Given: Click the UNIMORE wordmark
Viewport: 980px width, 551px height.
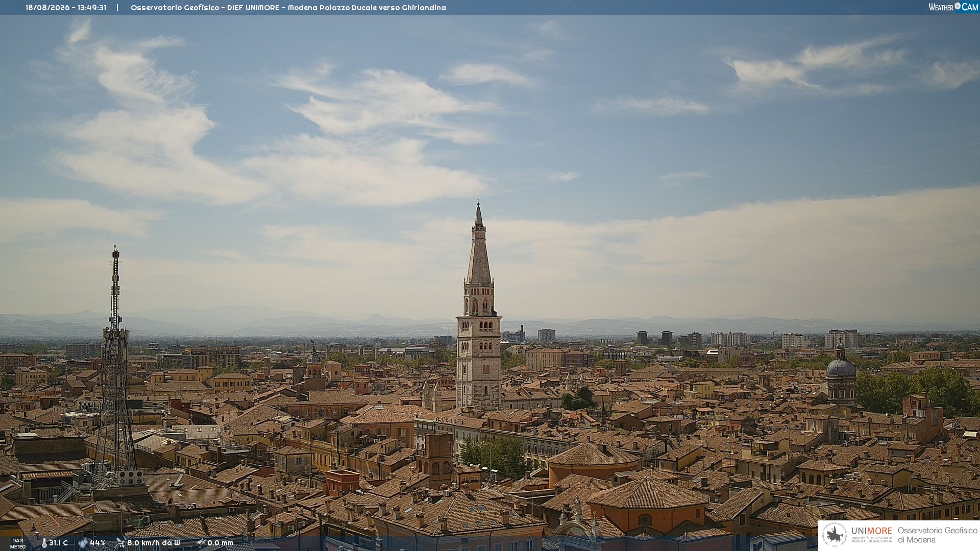Looking at the screenshot, I should point(871,531).
